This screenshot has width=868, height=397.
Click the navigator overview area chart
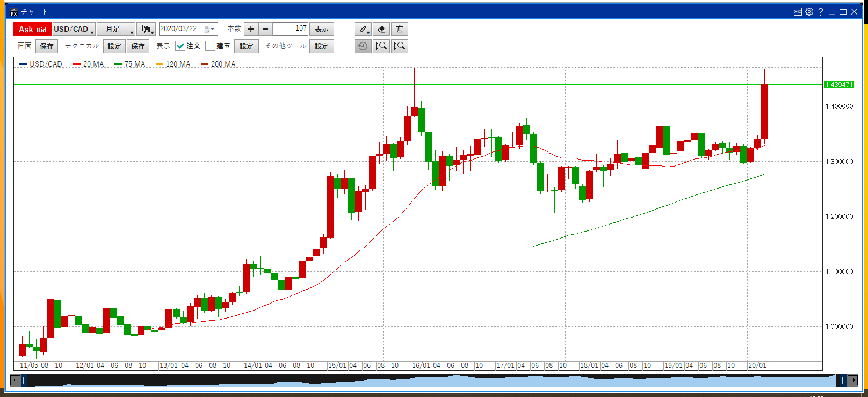(x=433, y=380)
